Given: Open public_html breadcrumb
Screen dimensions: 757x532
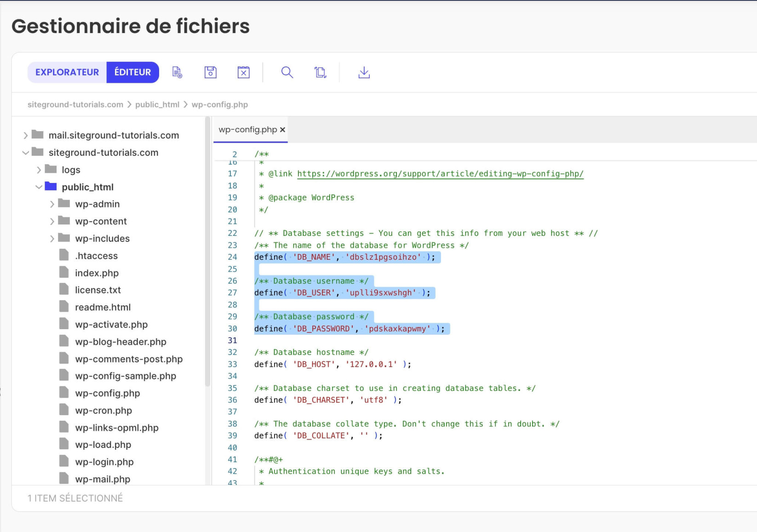Looking at the screenshot, I should point(157,104).
